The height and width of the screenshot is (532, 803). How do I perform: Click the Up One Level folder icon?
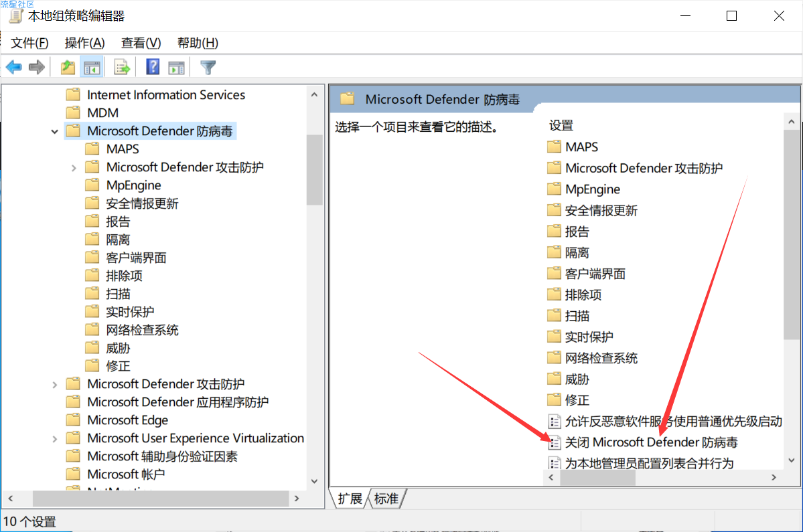pos(68,67)
